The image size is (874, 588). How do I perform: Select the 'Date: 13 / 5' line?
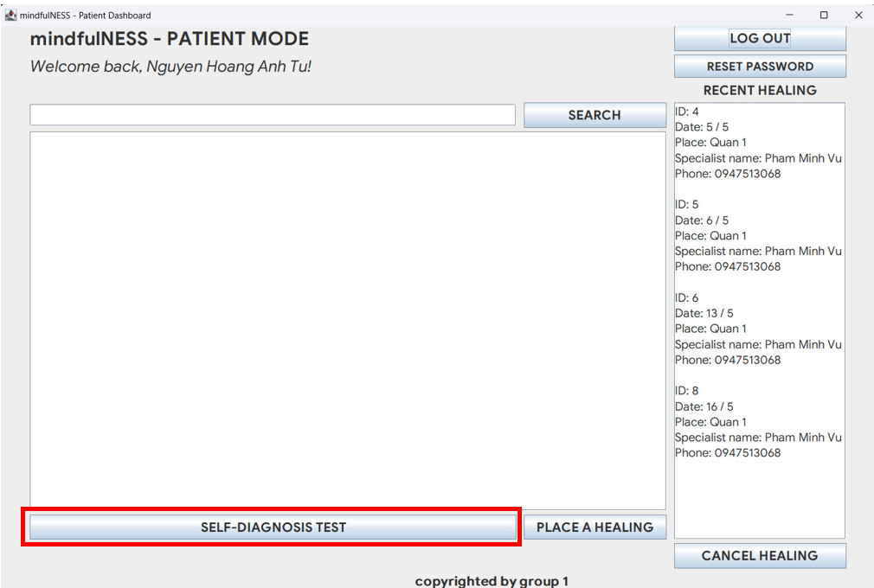pos(704,313)
